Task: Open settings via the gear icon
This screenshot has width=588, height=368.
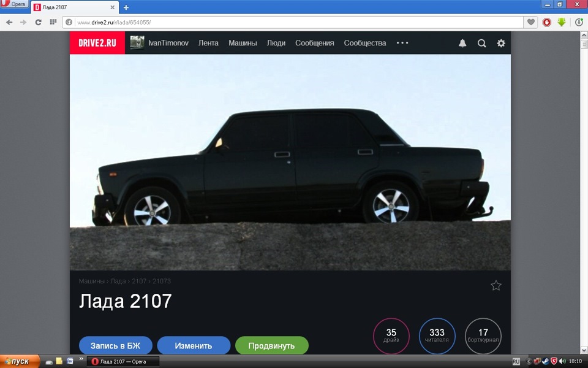Action: coord(501,43)
